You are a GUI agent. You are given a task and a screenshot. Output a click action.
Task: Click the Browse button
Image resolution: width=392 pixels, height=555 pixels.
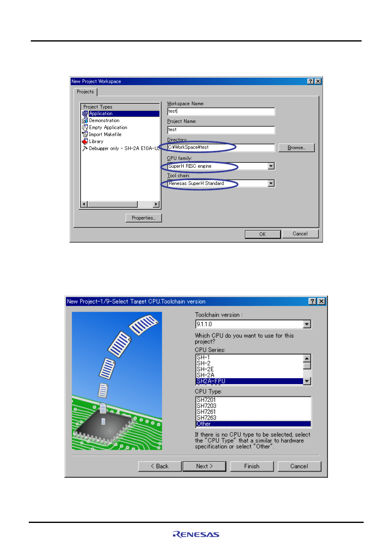(x=296, y=148)
